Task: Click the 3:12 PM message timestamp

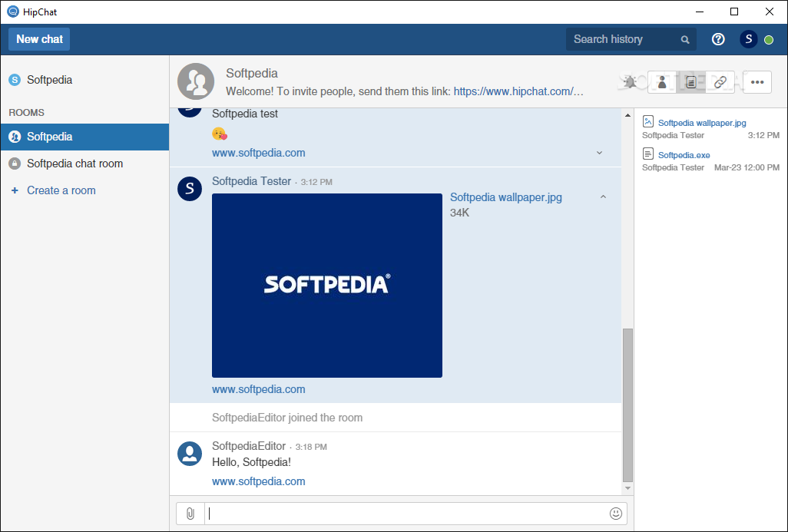Action: [x=316, y=182]
